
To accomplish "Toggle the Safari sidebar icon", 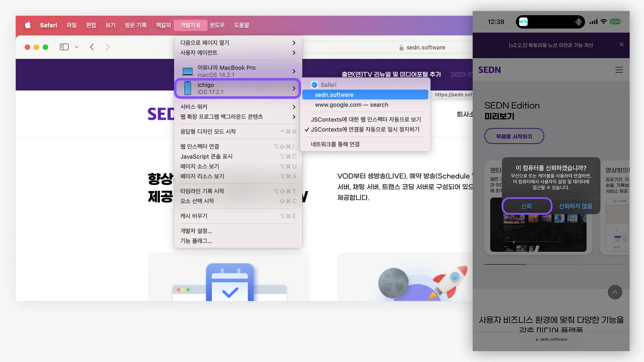I will pyautogui.click(x=64, y=47).
